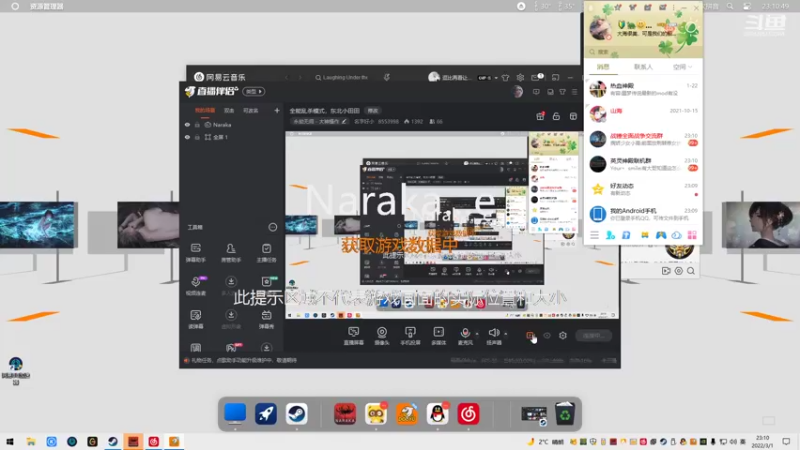This screenshot has width=800, height=450.
Task: Hide the Naraka source layer
Action: pyautogui.click(x=187, y=124)
